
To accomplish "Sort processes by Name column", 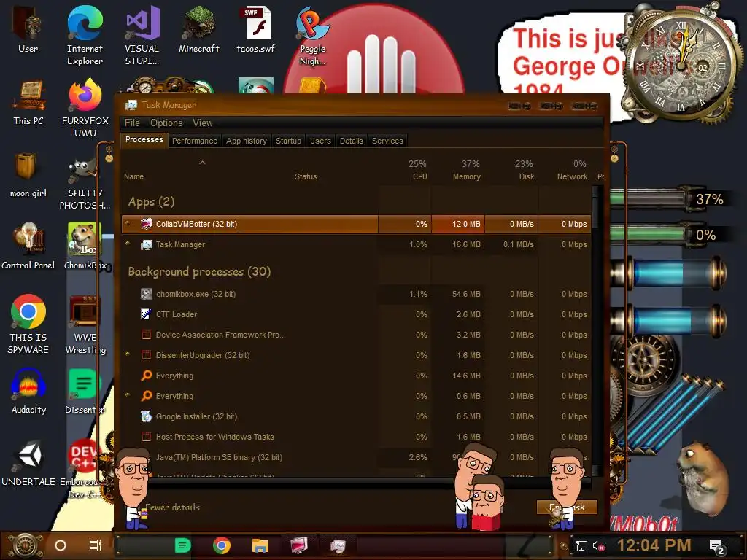I will 134,176.
